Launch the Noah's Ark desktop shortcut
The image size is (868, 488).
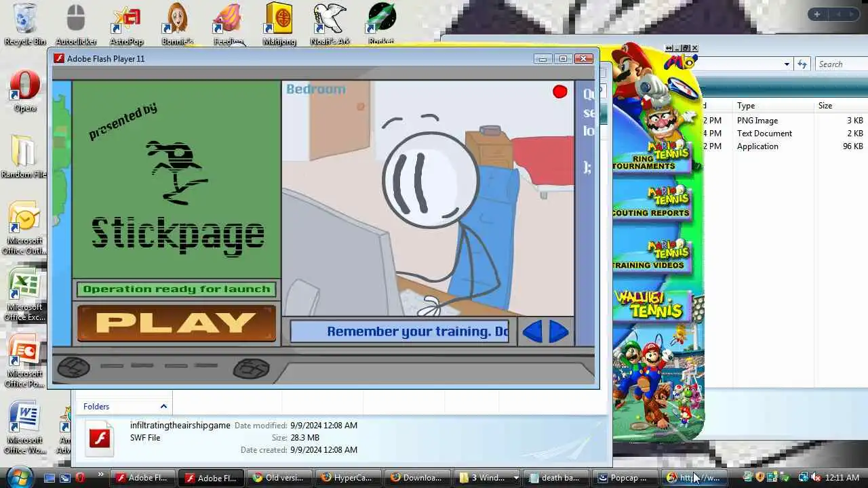(330, 22)
